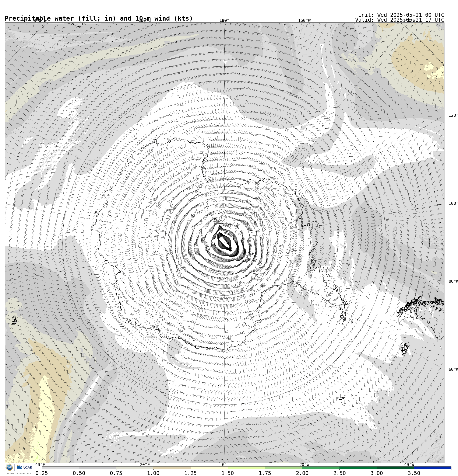The height and width of the screenshot is (476, 458).
Task: Click the 100° longitude label on right edge
Action: click(453, 203)
